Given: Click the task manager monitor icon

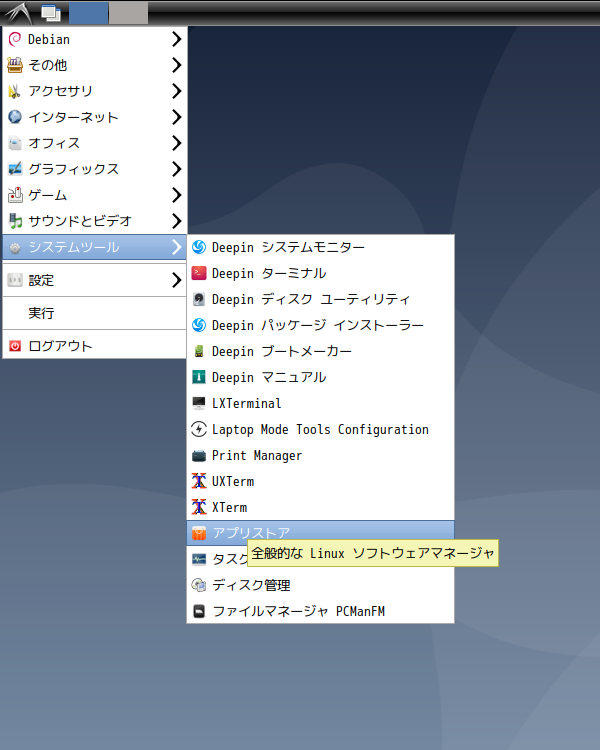Looking at the screenshot, I should pyautogui.click(x=199, y=559).
